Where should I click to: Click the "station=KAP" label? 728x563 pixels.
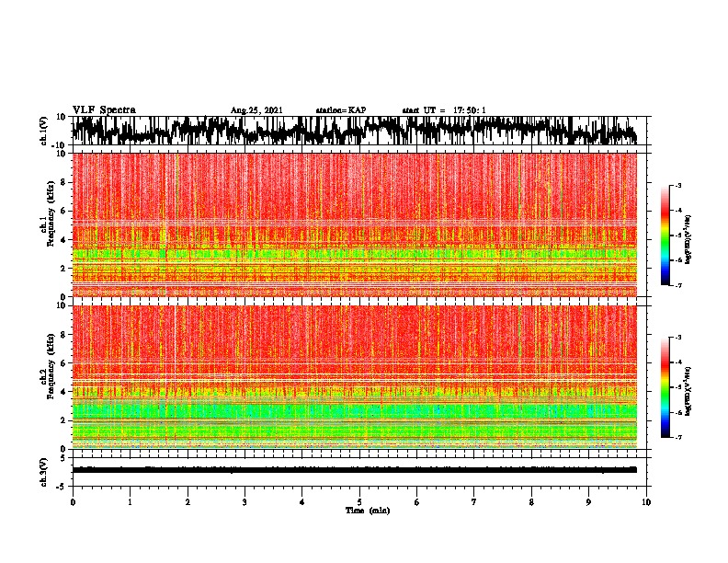click(341, 110)
